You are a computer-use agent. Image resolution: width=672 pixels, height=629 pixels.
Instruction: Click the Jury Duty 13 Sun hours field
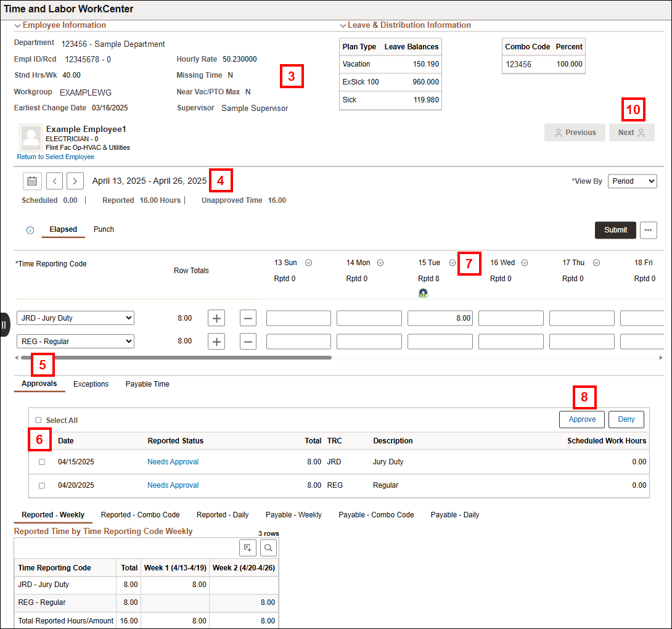[x=298, y=318]
